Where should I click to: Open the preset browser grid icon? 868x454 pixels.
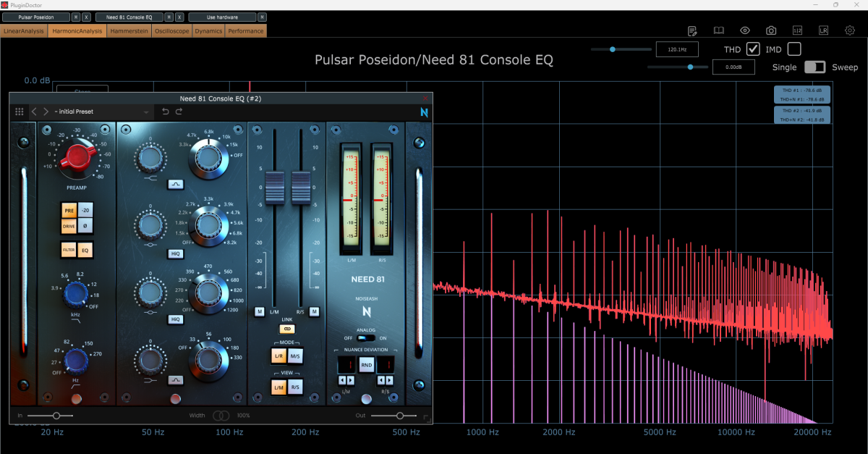pos(20,112)
